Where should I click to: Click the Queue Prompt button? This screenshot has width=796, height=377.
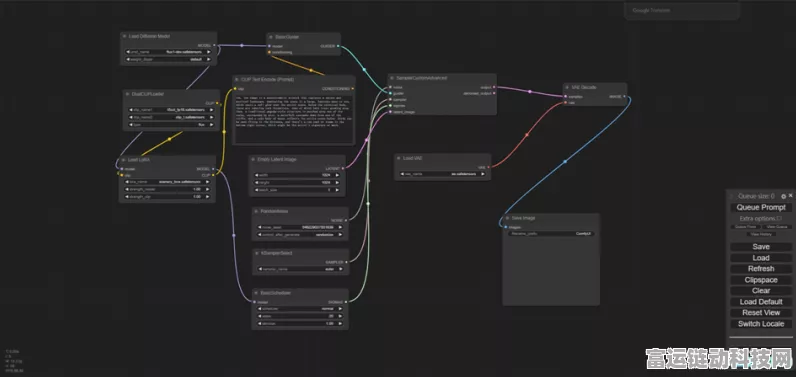[x=761, y=207]
